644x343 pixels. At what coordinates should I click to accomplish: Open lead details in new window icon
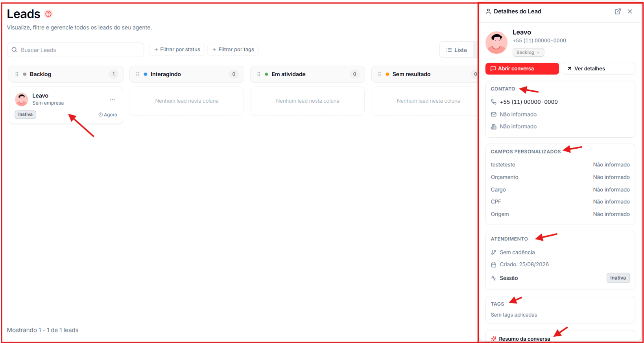tap(618, 11)
